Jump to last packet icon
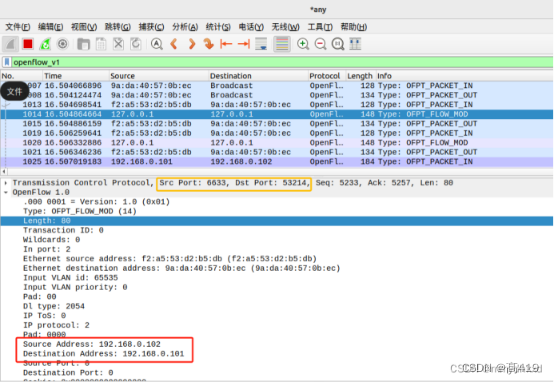This screenshot has height=383, width=554. [244, 44]
